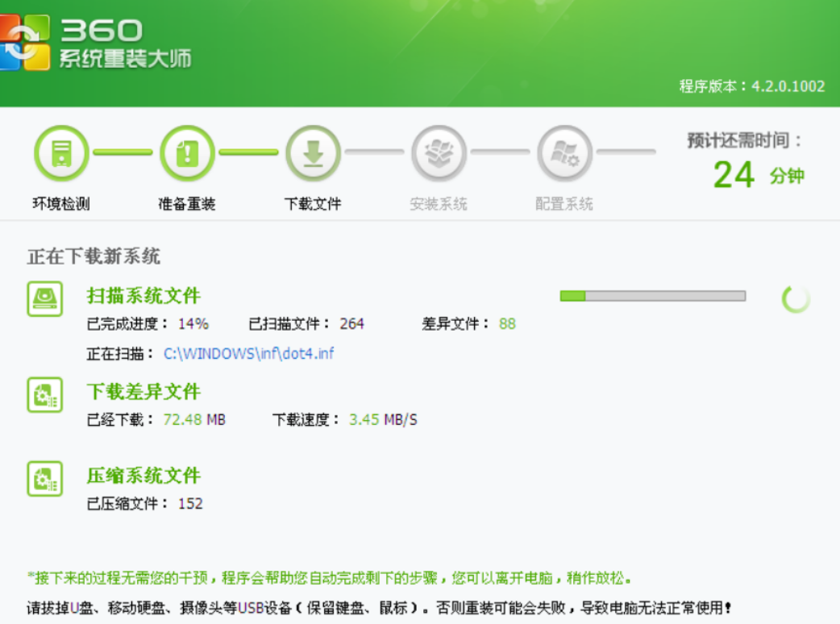Click the 准备重装 step icon
This screenshot has width=840, height=624.
[187, 153]
